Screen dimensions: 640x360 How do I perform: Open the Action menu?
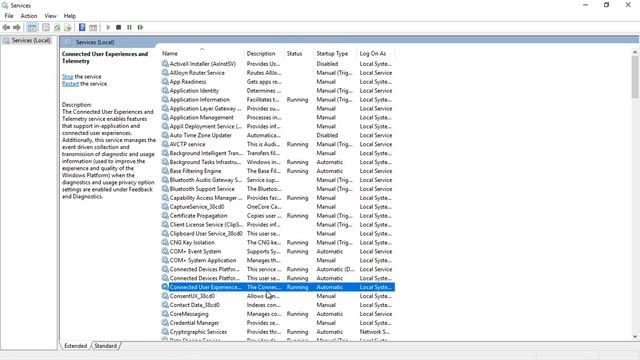[x=29, y=16]
